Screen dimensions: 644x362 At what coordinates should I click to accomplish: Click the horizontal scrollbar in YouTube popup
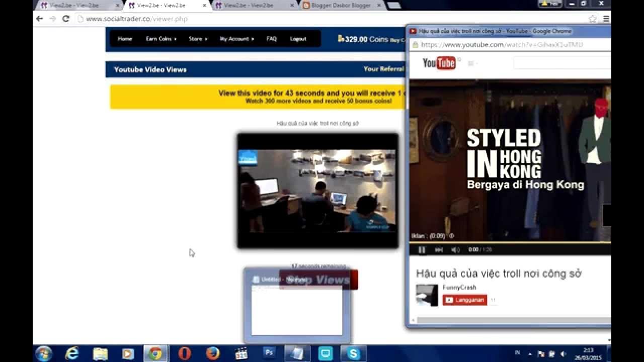(x=513, y=320)
